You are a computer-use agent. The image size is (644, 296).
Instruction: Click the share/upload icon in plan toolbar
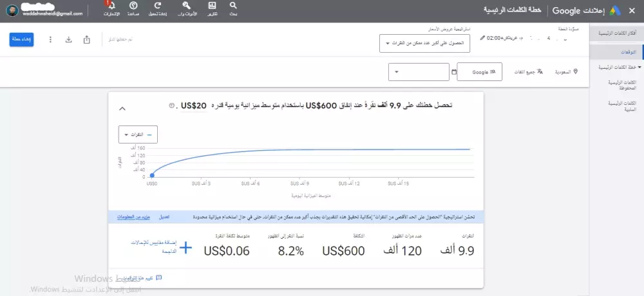pos(87,39)
